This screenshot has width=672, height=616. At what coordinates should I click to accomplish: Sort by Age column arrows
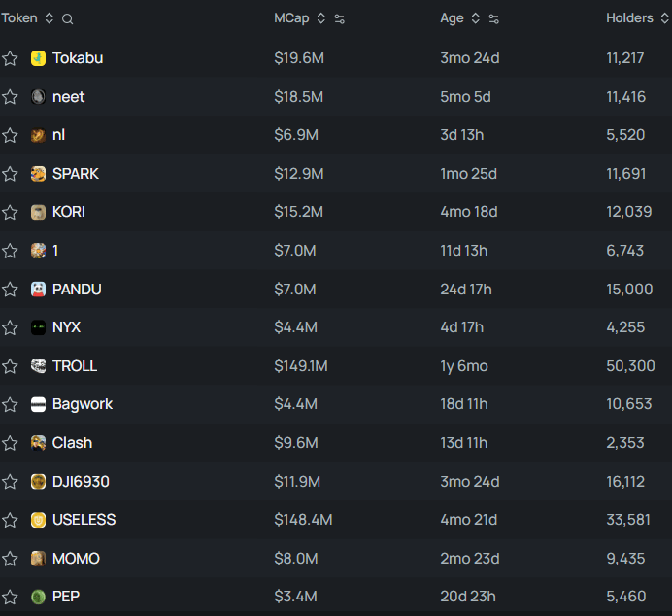coord(475,18)
